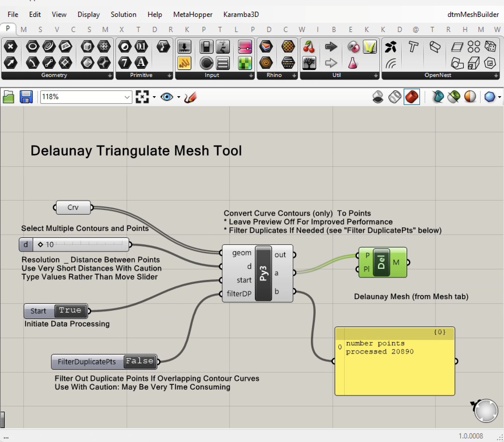Expand the Geometry panel group
This screenshot has width=504, height=442.
coord(110,76)
